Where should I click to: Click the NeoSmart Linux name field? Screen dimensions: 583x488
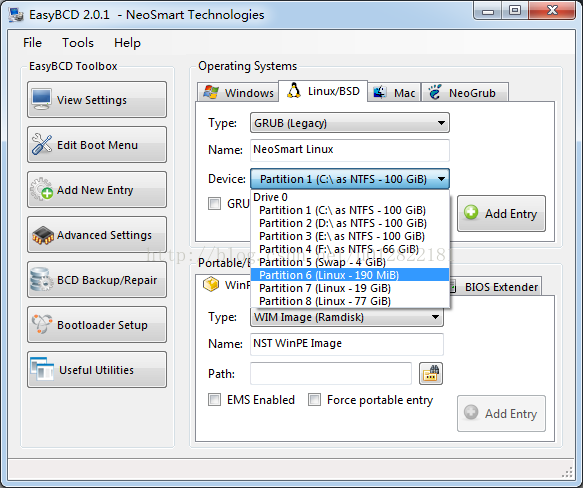(x=350, y=150)
